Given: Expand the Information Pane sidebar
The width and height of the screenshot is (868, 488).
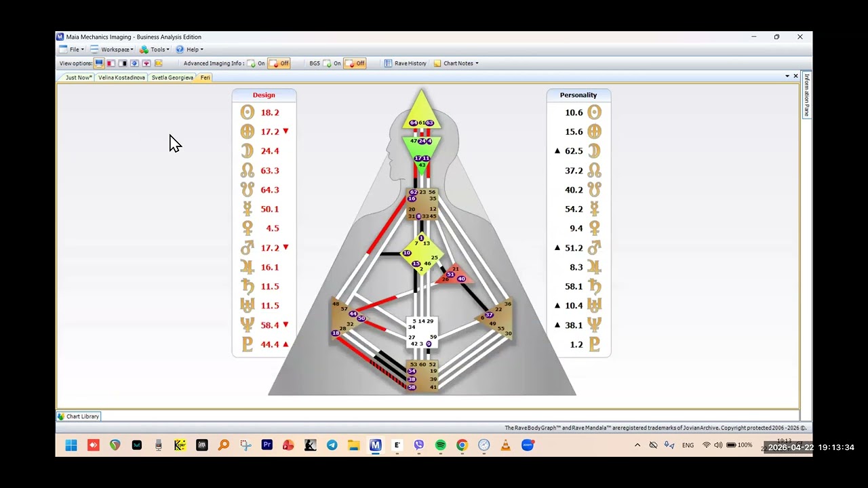Looking at the screenshot, I should (x=806, y=95).
